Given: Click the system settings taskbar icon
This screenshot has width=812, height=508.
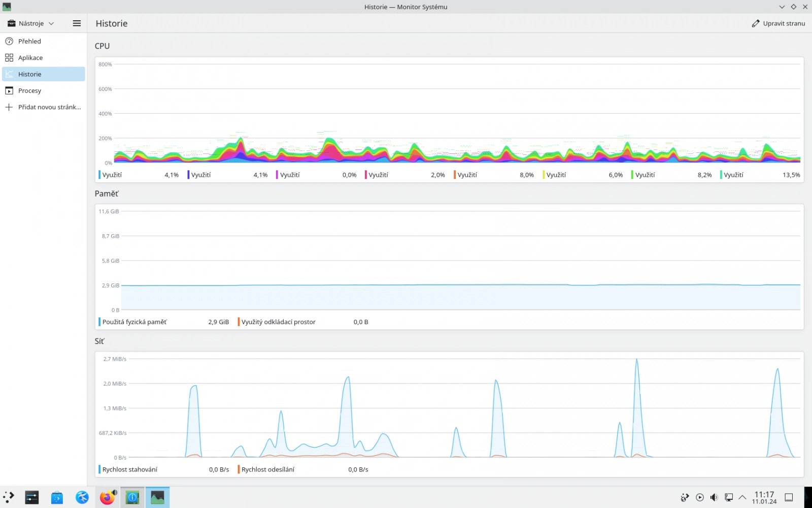Looking at the screenshot, I should point(32,497).
